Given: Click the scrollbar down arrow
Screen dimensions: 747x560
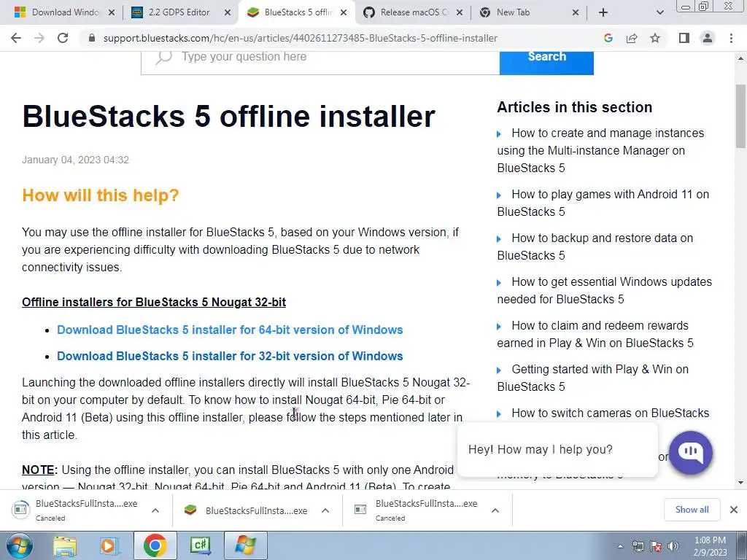Looking at the screenshot, I should [740, 483].
